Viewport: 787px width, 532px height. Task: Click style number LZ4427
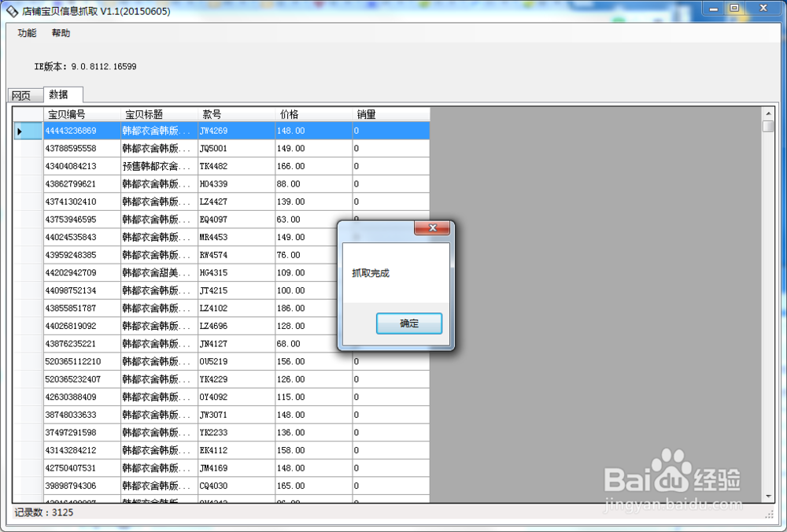(x=236, y=201)
